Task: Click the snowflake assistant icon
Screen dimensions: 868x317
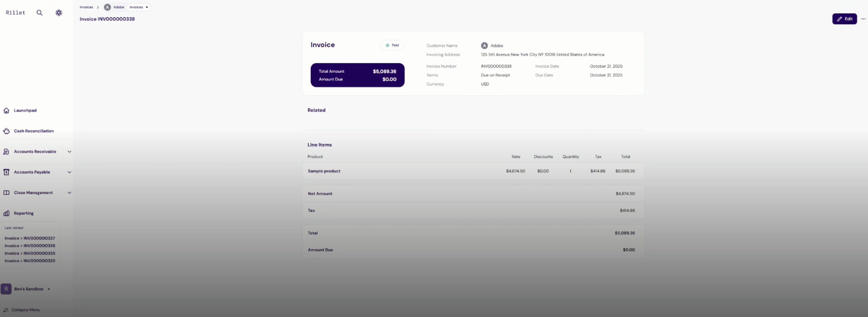Action: 59,13
